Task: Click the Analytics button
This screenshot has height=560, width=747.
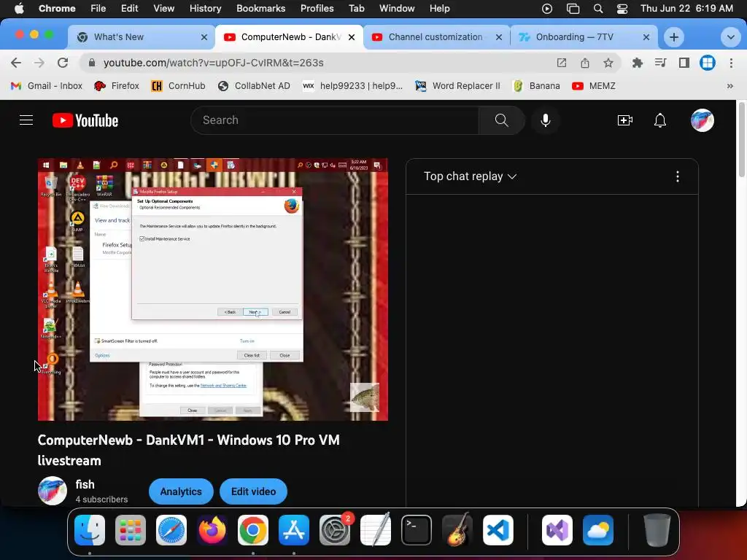Action: 181,491
